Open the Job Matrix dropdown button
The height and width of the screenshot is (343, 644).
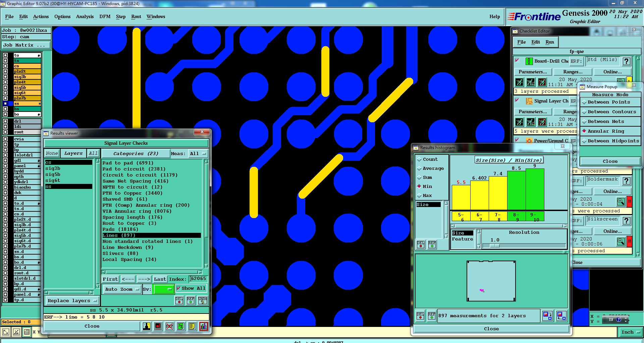point(26,45)
